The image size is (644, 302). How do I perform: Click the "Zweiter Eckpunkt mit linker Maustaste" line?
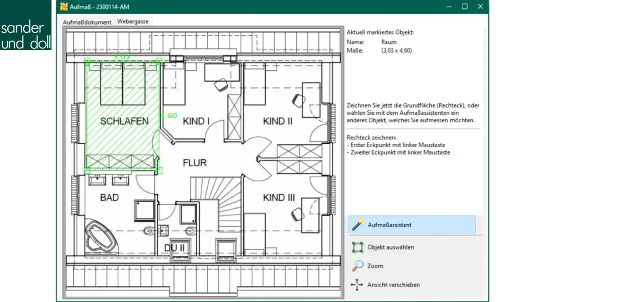[398, 152]
